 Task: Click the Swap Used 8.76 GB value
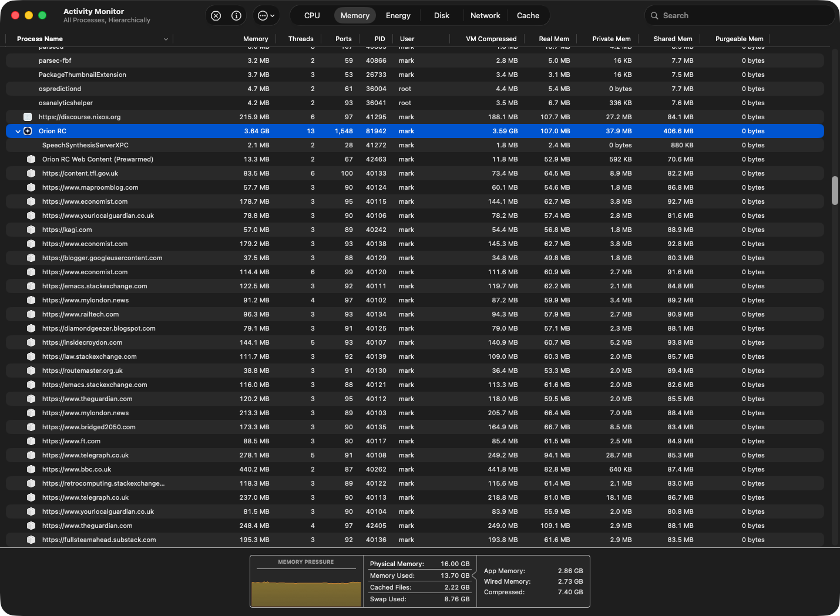[x=457, y=599]
